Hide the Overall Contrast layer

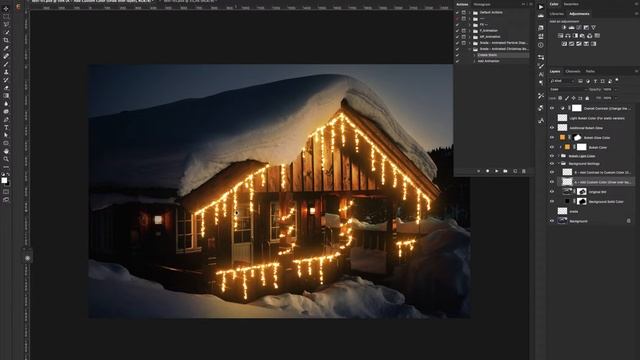click(x=552, y=108)
